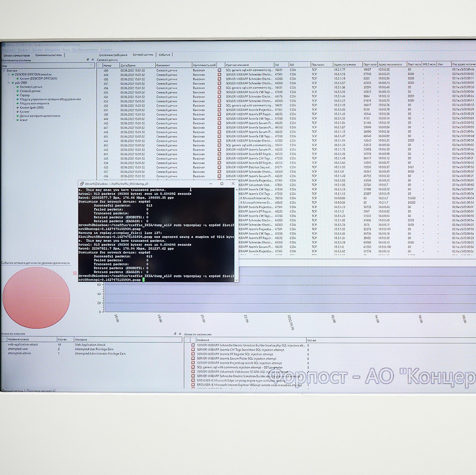Image resolution: width=476 pixels, height=475 pixels.
Task: Select Сетевой датчик in components tree
Action: click(x=30, y=91)
